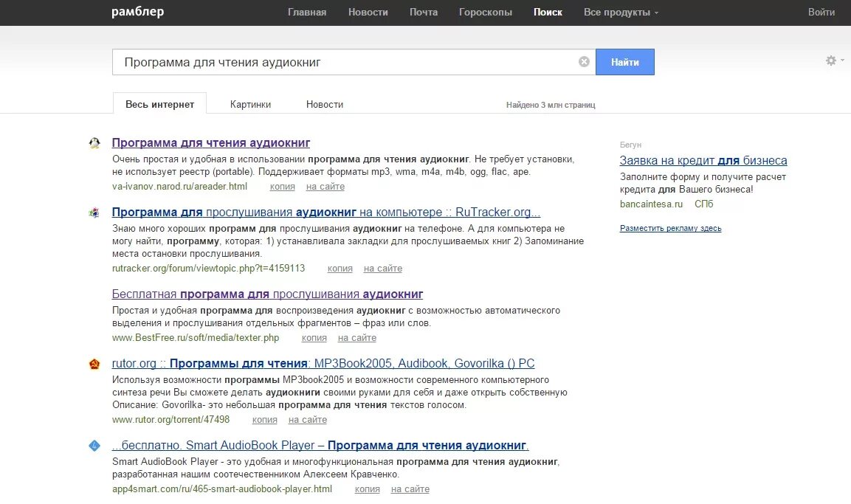Switch to the Новости search tab
This screenshot has height=504, width=851.
point(325,104)
